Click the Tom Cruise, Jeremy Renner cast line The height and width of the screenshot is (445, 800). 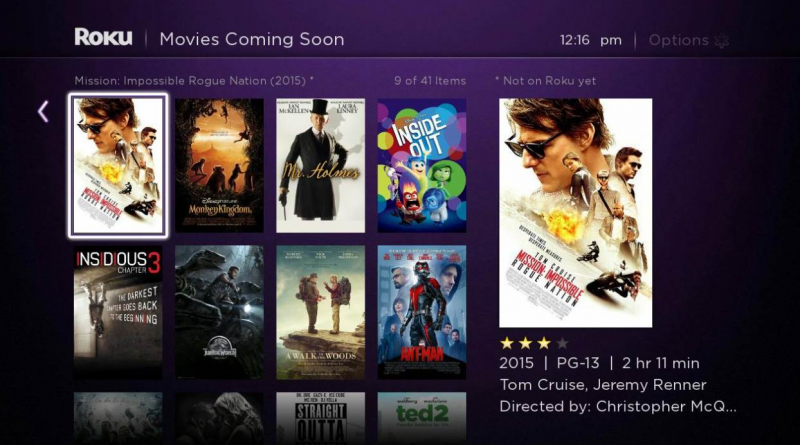603,385
